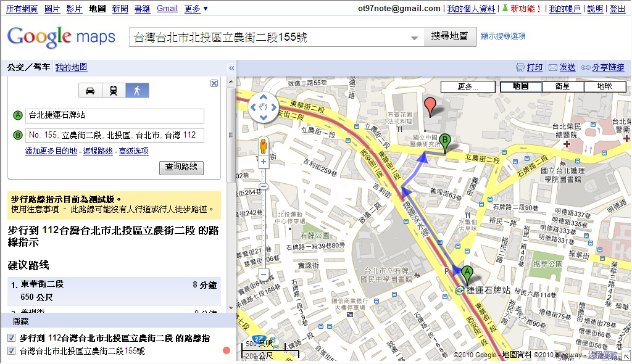
Task: Click 顯示搜尋選項 link
Action: coord(504,36)
